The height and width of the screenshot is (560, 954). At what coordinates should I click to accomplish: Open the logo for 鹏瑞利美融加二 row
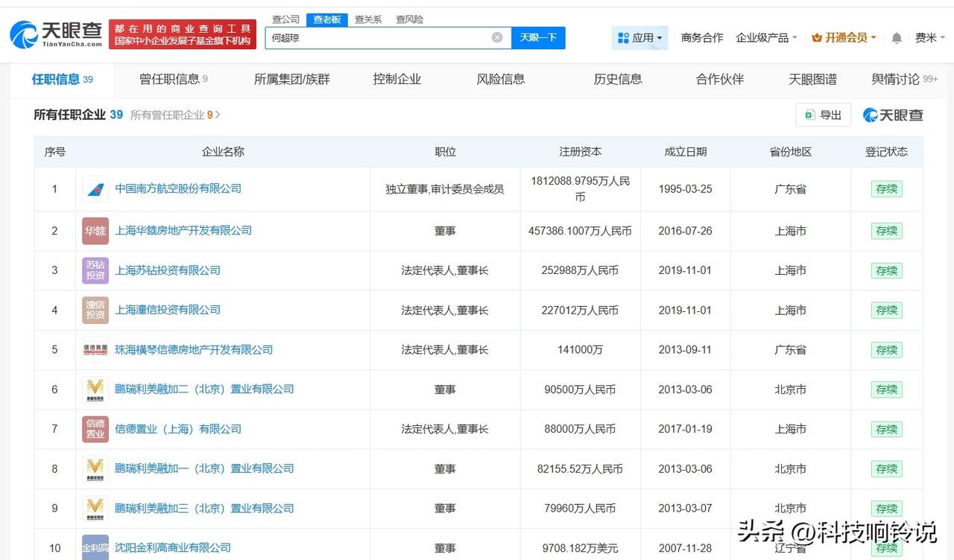click(x=95, y=389)
